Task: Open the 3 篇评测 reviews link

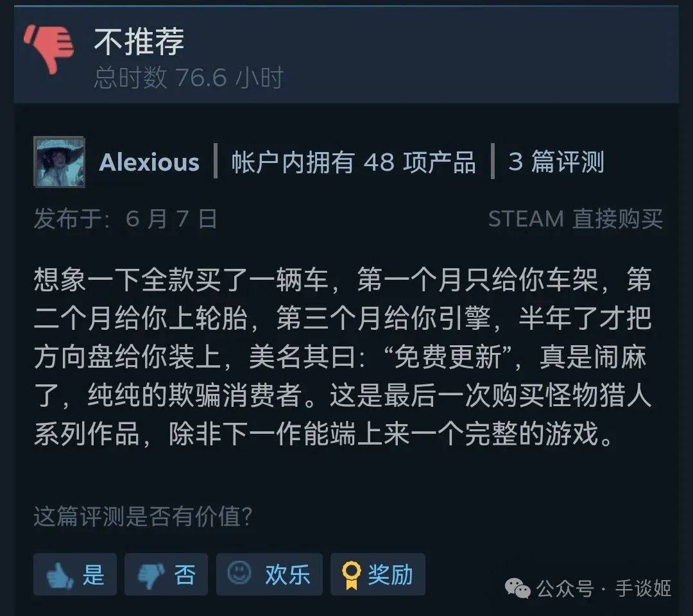Action: (x=556, y=162)
